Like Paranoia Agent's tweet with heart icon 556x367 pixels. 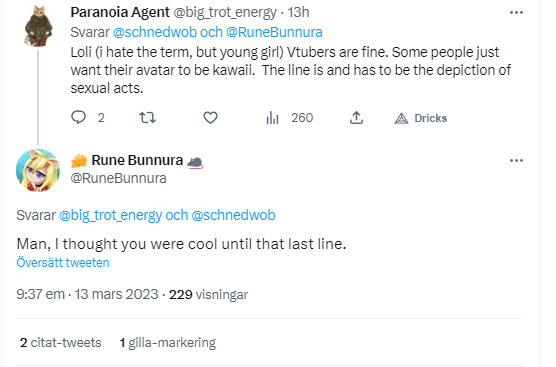(210, 117)
